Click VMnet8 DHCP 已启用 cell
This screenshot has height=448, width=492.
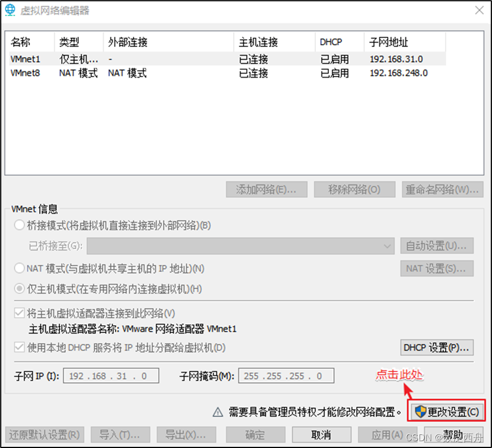[x=335, y=73]
